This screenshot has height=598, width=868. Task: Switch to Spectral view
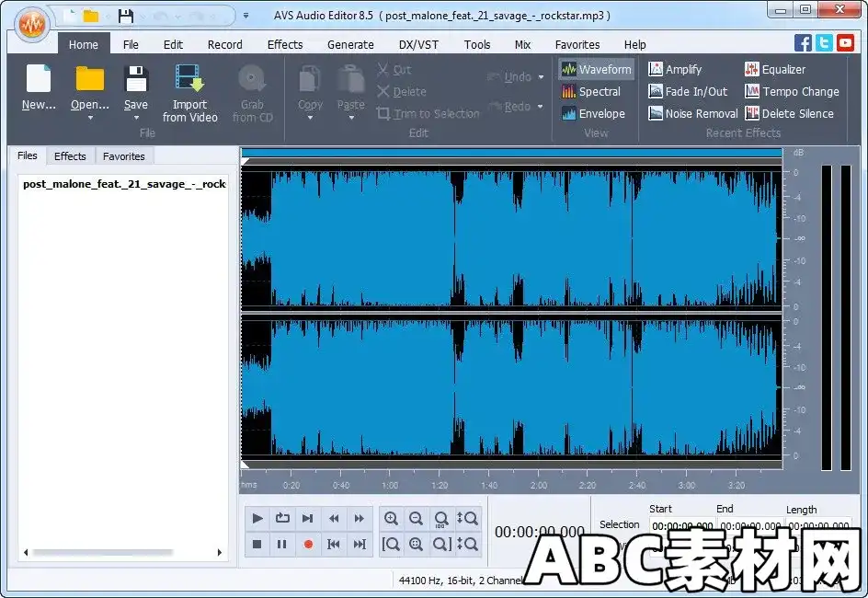coord(590,91)
